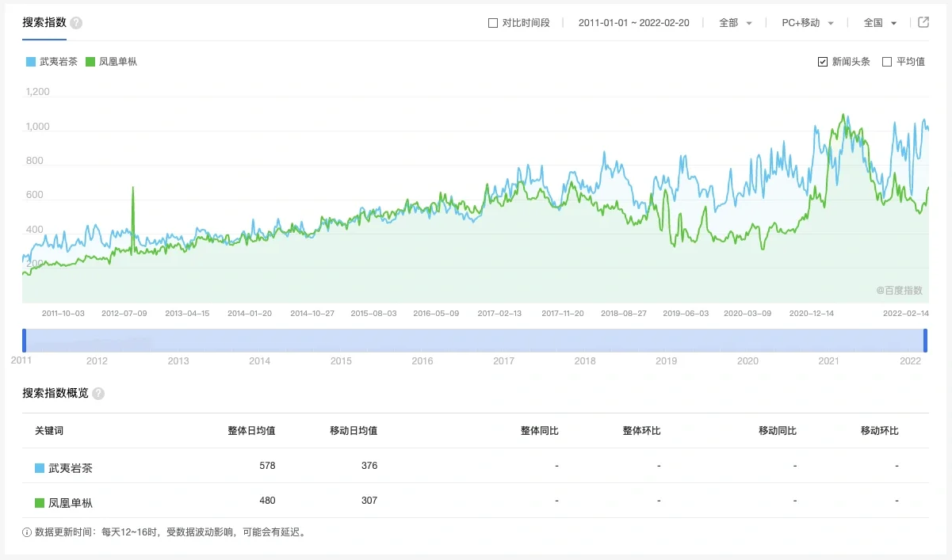This screenshot has width=952, height=560.
Task: Click the 2011-10-03 x-axis date label
Action: pos(63,314)
